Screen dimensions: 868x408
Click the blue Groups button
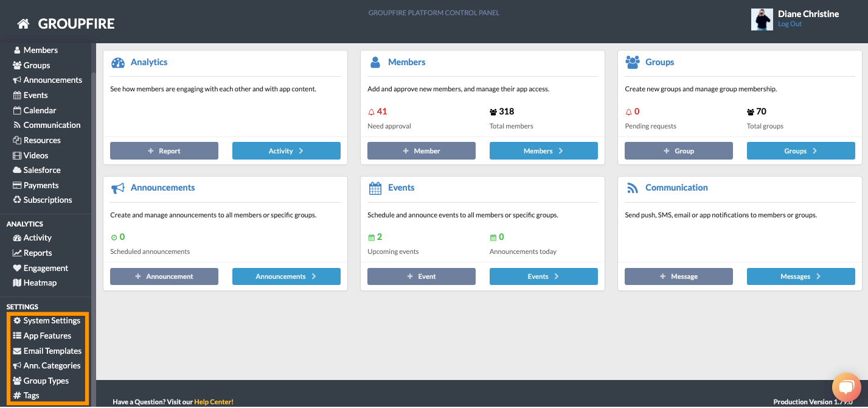[x=801, y=151]
